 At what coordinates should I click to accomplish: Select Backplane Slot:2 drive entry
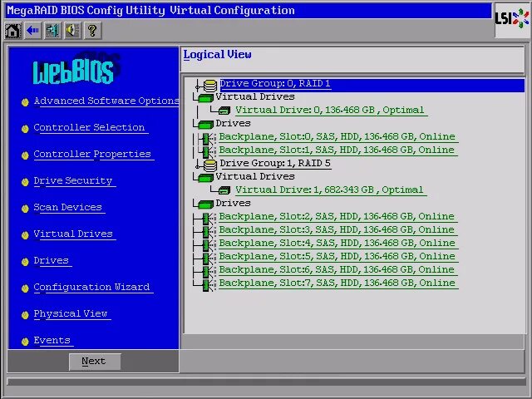[x=337, y=216]
